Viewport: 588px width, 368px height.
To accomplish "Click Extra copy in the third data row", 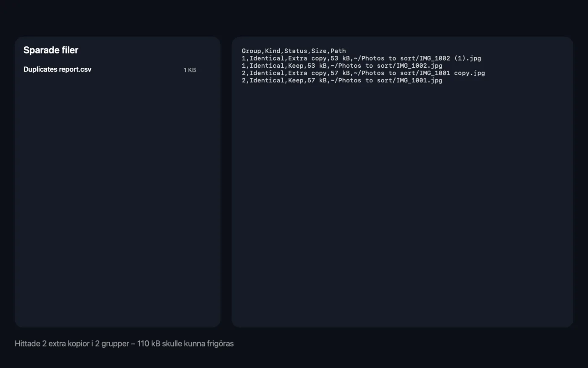I will (x=307, y=73).
